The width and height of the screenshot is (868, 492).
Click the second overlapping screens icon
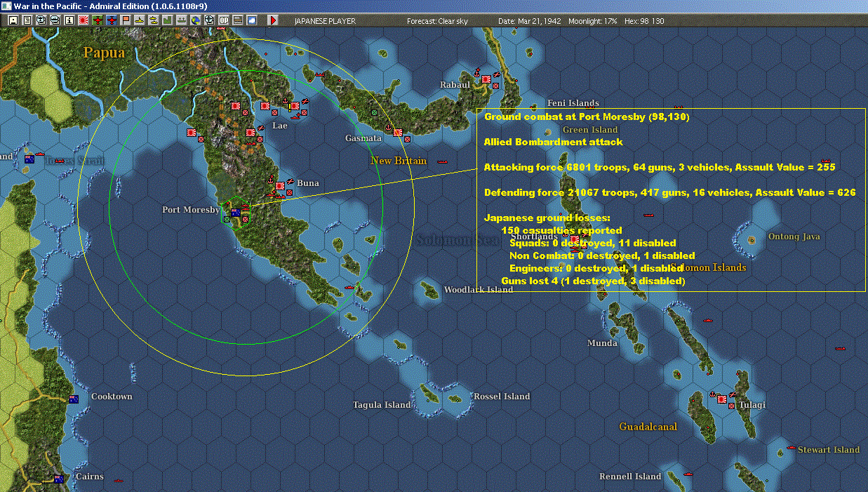click(x=55, y=20)
